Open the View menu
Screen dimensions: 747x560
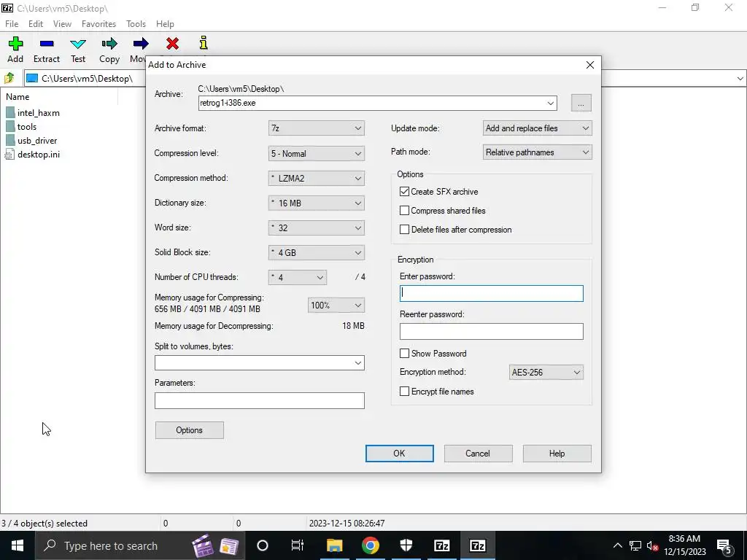tap(62, 24)
